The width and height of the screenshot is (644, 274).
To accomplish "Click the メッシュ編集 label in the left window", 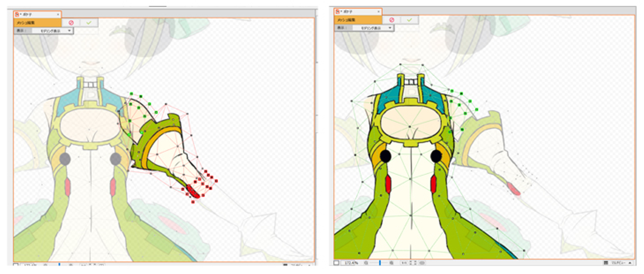I will click(26, 22).
